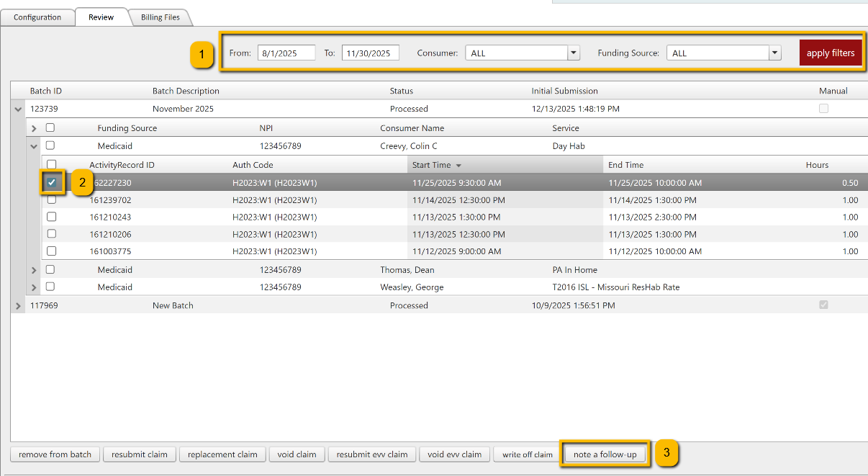Click the note a follow-up button
The image size is (868, 476).
click(x=605, y=454)
